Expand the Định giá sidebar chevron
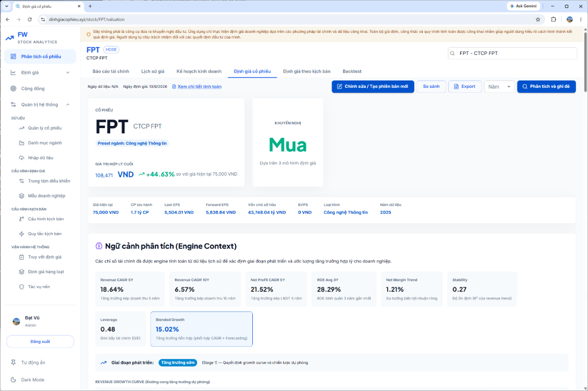The image size is (588, 391). [x=68, y=73]
